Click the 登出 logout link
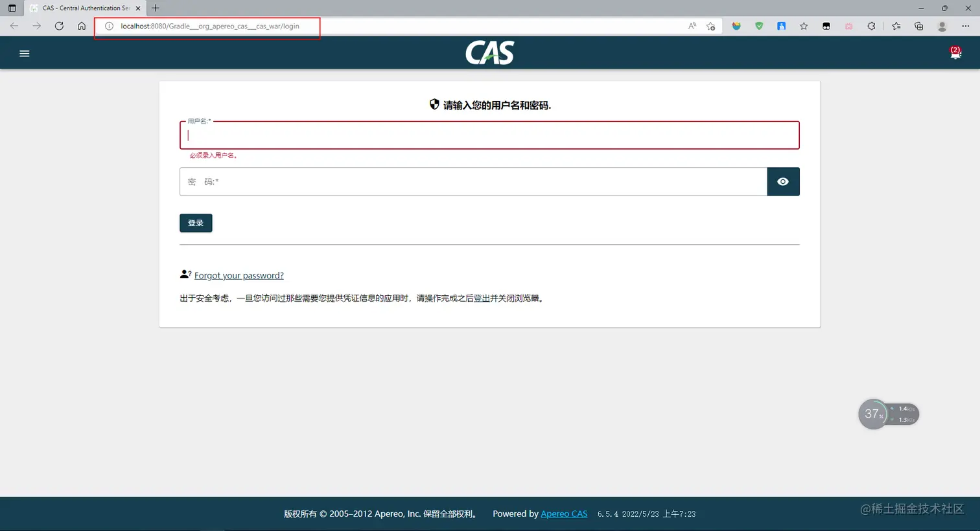 coord(482,299)
